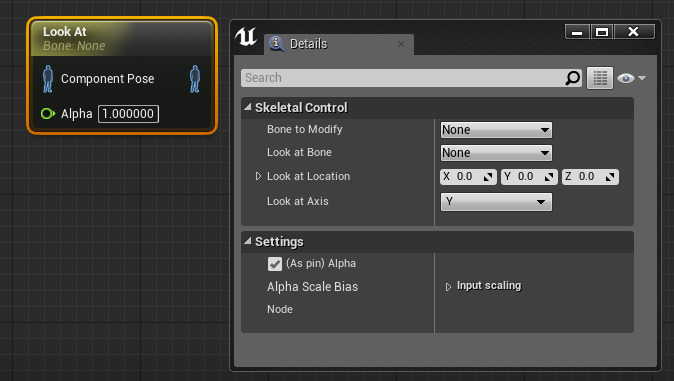Select the Look At node title

point(65,31)
